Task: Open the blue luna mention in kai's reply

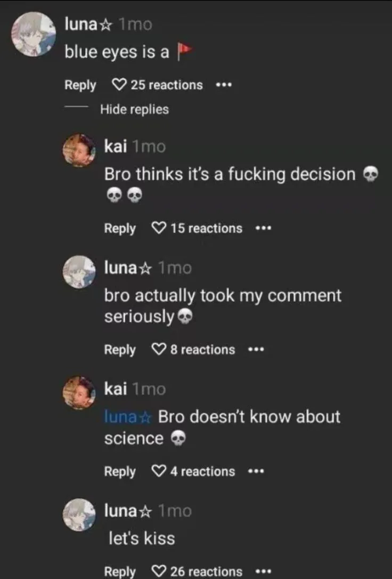Action: point(128,416)
